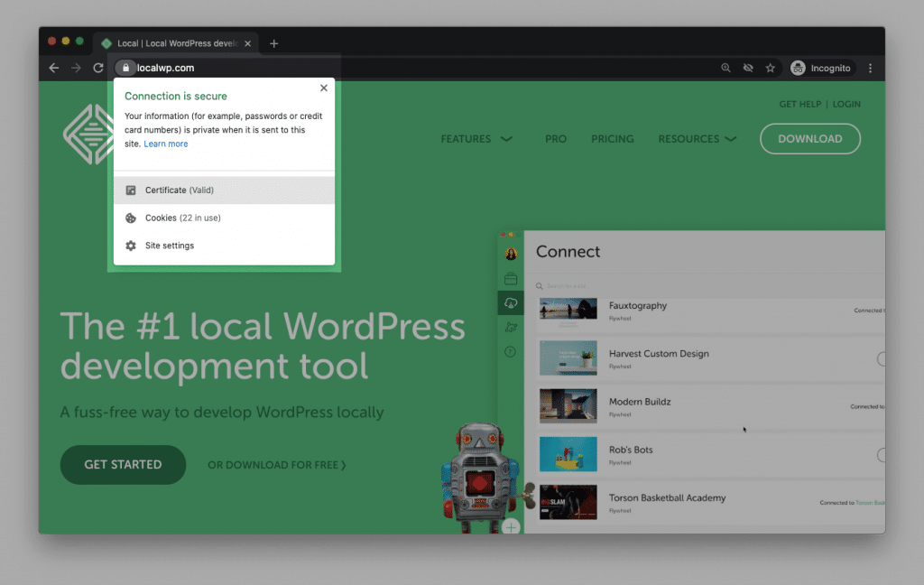Screen dimensions: 924x585
Task: Expand the RESOURCES dropdown menu
Action: 698,139
